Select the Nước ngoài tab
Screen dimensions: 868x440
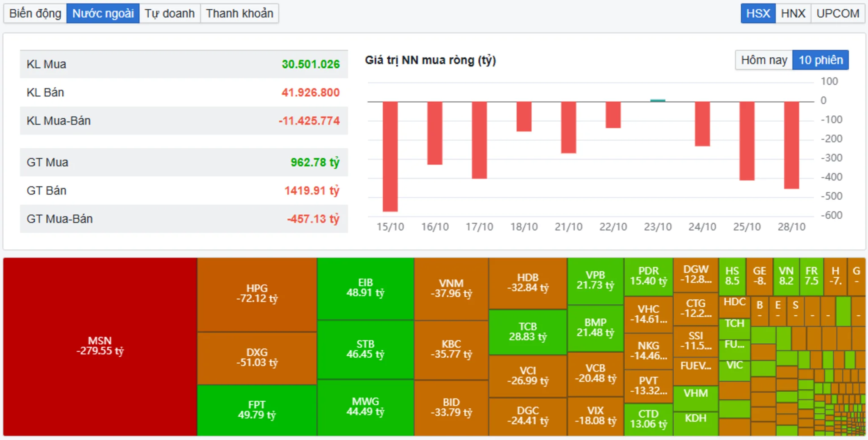[x=103, y=14]
